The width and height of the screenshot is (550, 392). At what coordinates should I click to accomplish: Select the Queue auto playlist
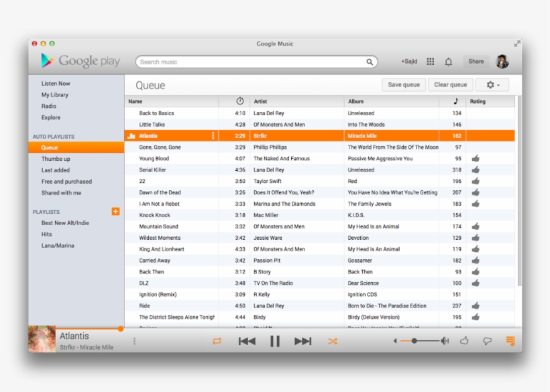76,147
